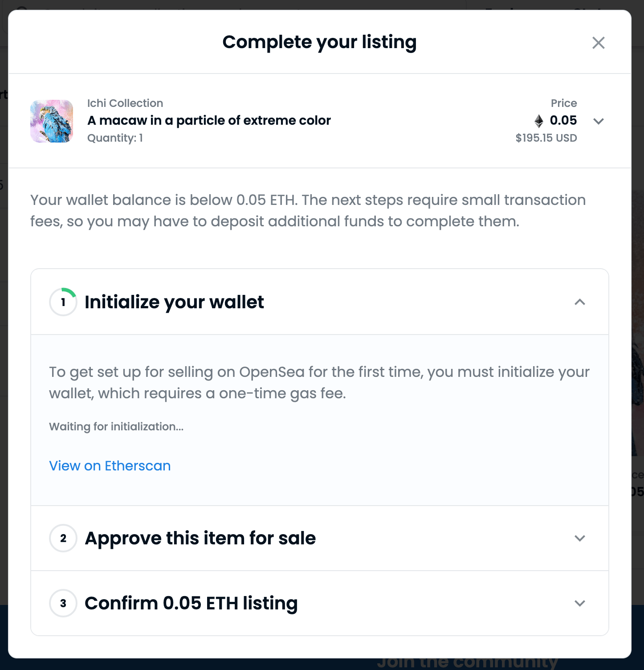Image resolution: width=644 pixels, height=670 pixels.
Task: Click the Confirm 0.05 ETH listing heading
Action: click(191, 603)
